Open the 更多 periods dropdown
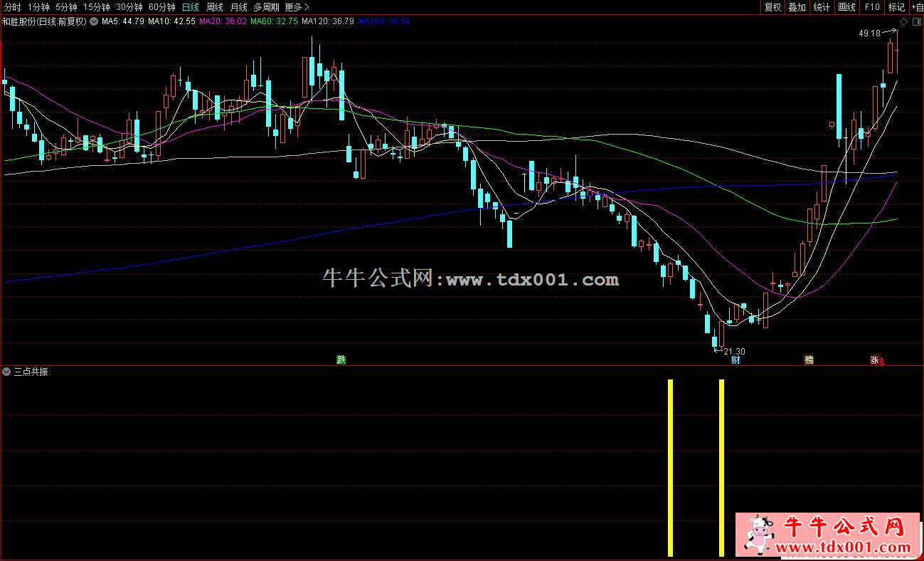Screen dimensions: 924x561 tap(297, 7)
